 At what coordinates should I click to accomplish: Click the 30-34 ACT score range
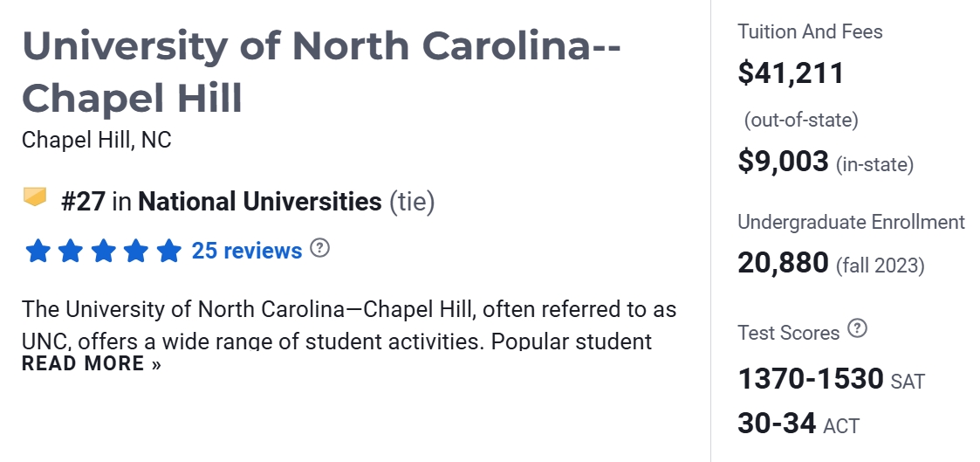(x=777, y=424)
